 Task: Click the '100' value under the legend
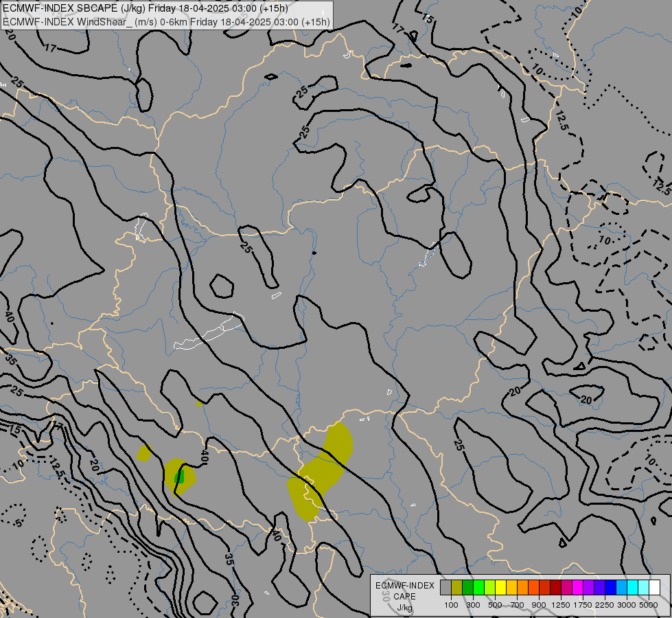pyautogui.click(x=451, y=605)
